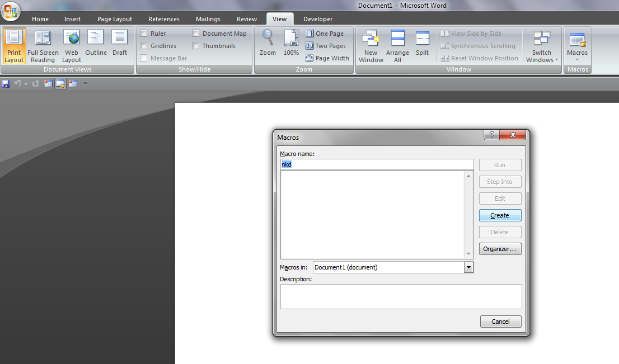Open the References tab
619x364 pixels.
164,19
